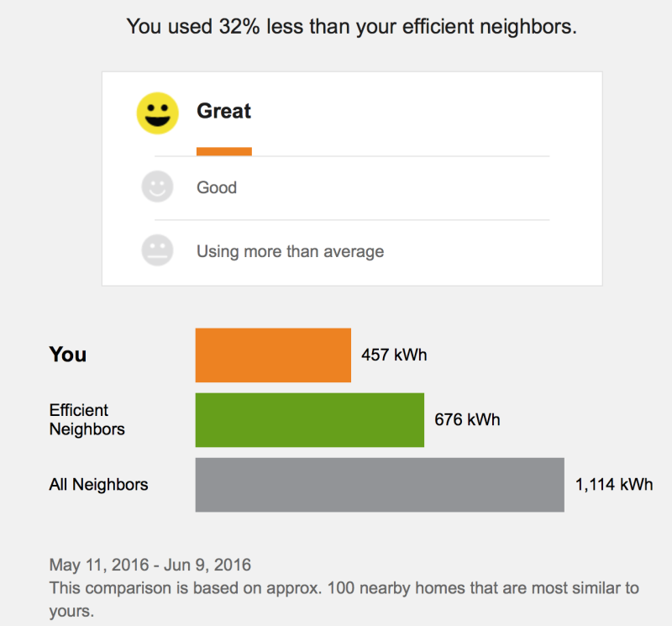The image size is (672, 626).
Task: Select the Good rating label
Action: tap(217, 187)
